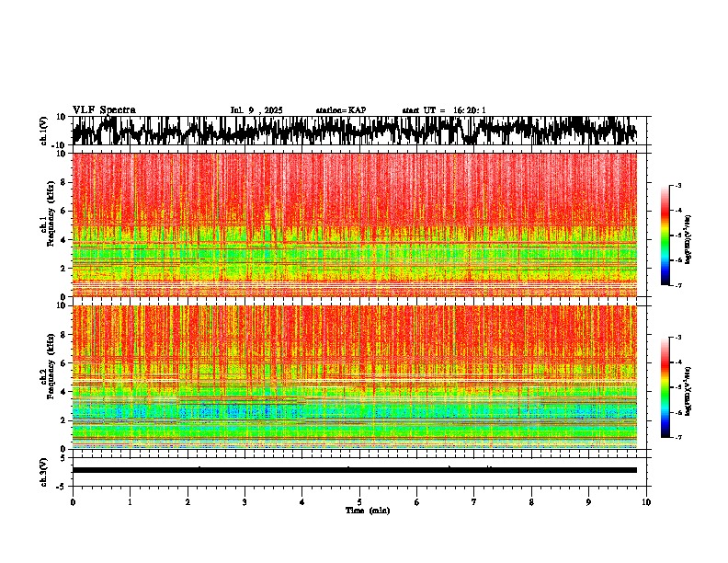Click inside the ch.1 frequency spectrogram panel

click(355, 224)
